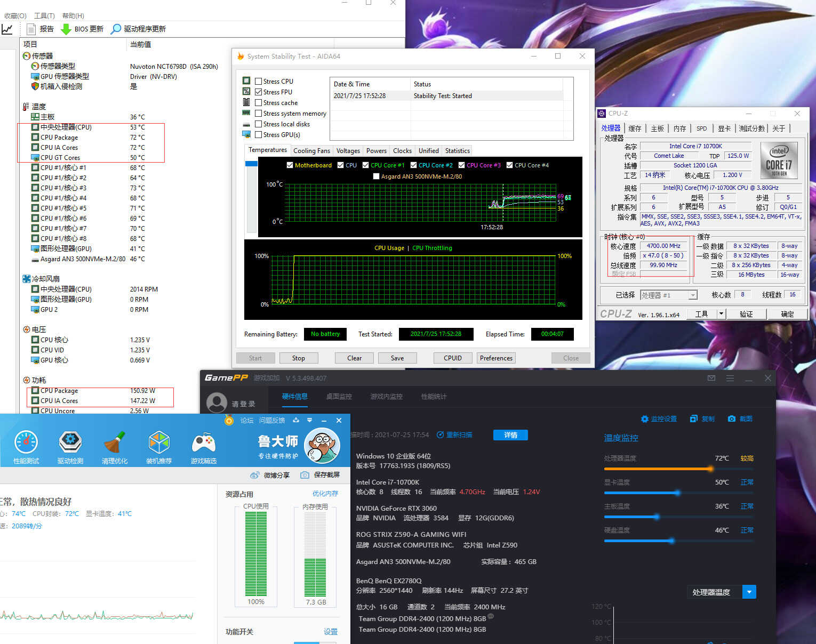Stop the stability test
816x644 pixels.
299,358
